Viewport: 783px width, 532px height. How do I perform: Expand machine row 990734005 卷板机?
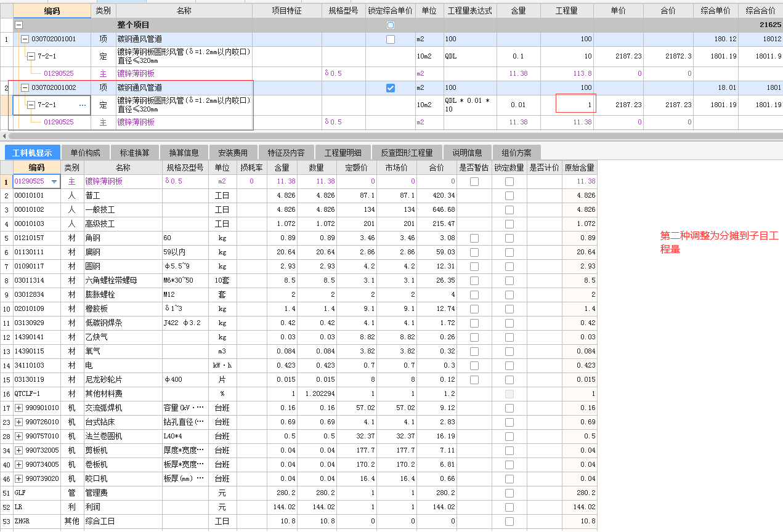(18, 465)
